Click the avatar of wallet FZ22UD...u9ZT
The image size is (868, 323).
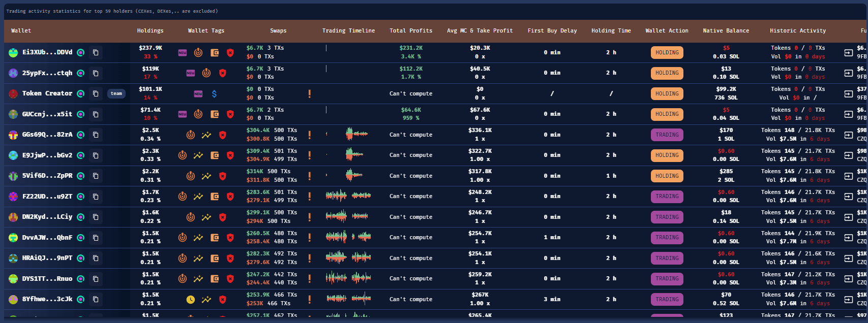coord(13,197)
